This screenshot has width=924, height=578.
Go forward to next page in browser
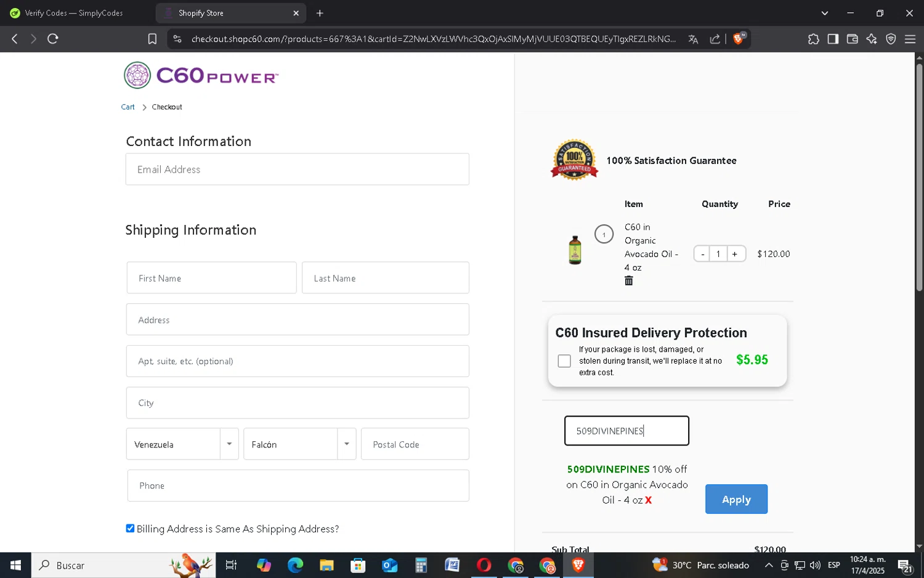[x=34, y=39]
